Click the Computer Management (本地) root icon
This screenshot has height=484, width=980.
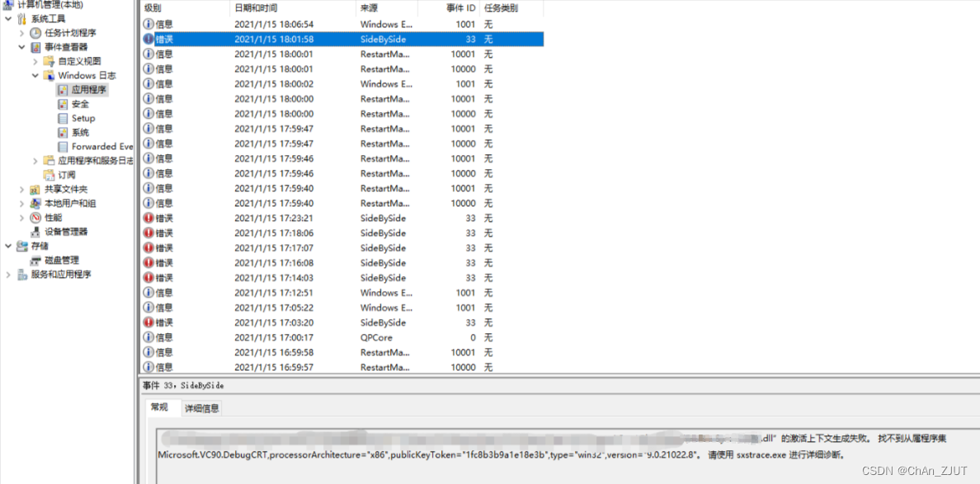pos(9,5)
